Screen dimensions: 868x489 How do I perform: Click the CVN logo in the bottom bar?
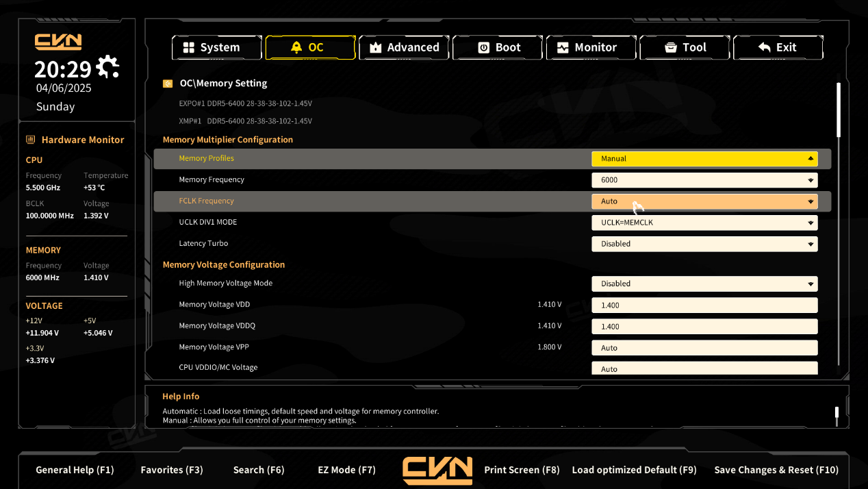437,470
